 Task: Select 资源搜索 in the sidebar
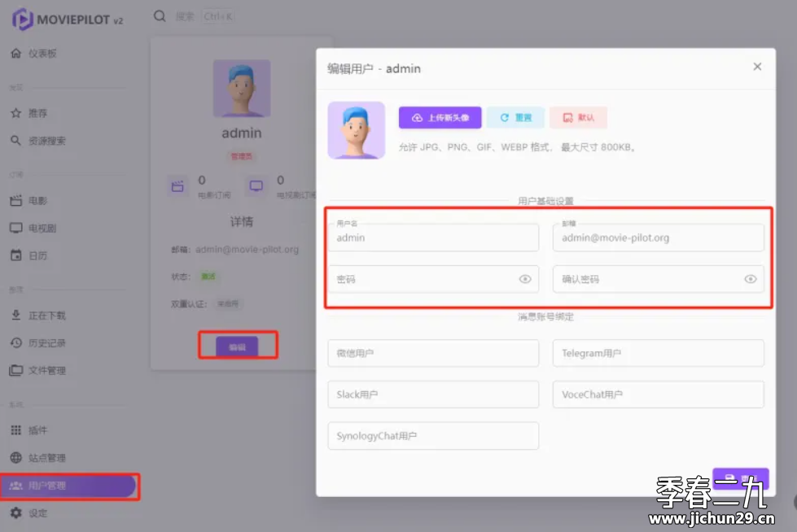point(46,141)
